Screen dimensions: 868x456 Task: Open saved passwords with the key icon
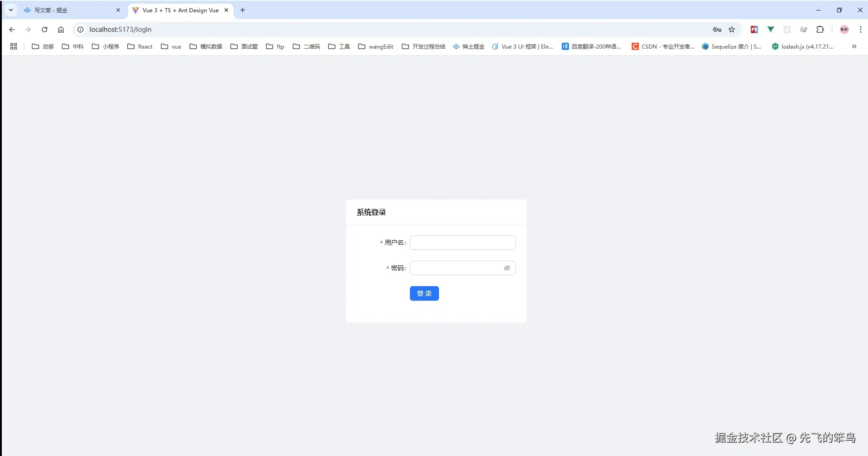click(718, 29)
